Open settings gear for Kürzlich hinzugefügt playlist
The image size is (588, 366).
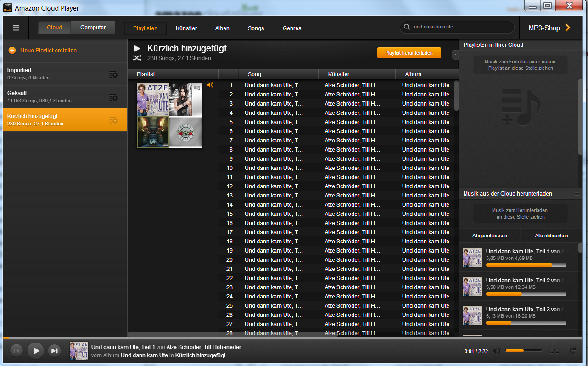pyautogui.click(x=113, y=120)
